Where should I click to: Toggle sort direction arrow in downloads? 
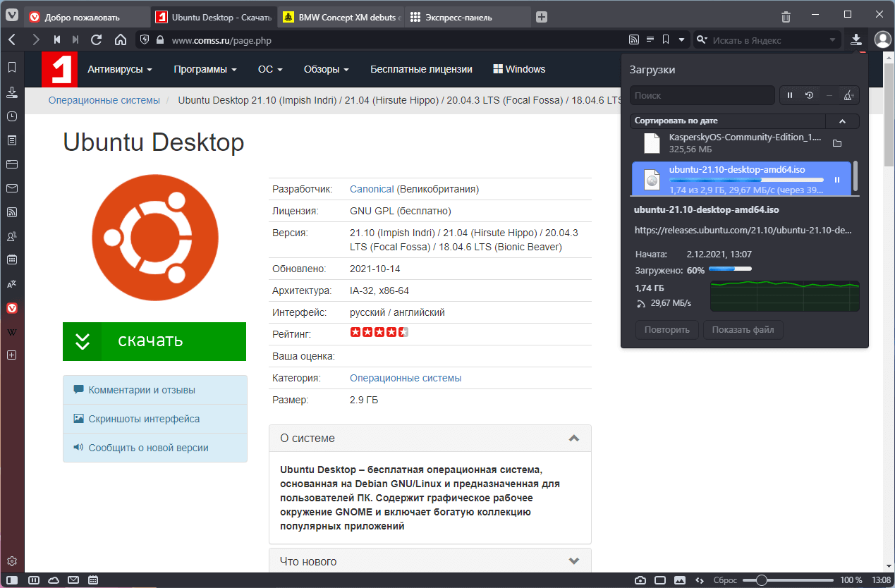point(842,121)
